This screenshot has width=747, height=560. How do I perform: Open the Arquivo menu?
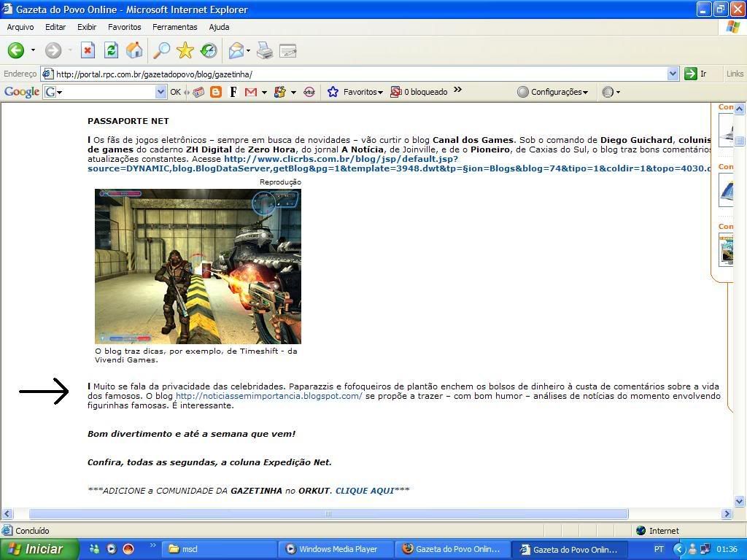[20, 27]
